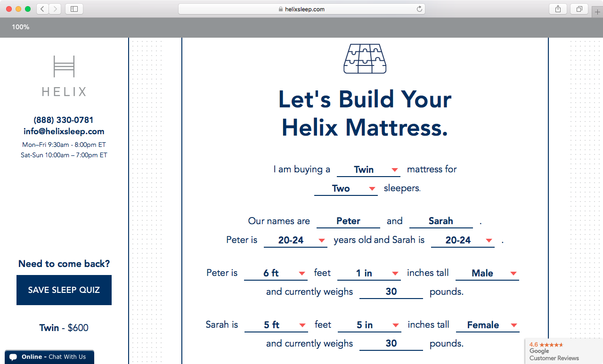Open Sarah's feet height dropdown showing 5 ft

click(x=276, y=325)
